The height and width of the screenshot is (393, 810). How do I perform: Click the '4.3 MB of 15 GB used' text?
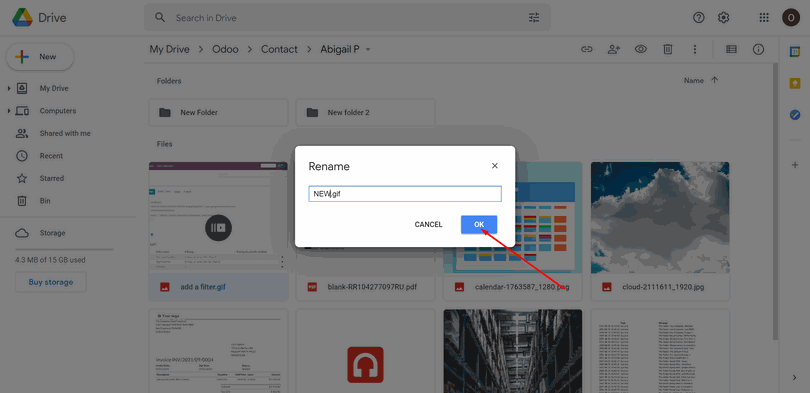(x=51, y=260)
